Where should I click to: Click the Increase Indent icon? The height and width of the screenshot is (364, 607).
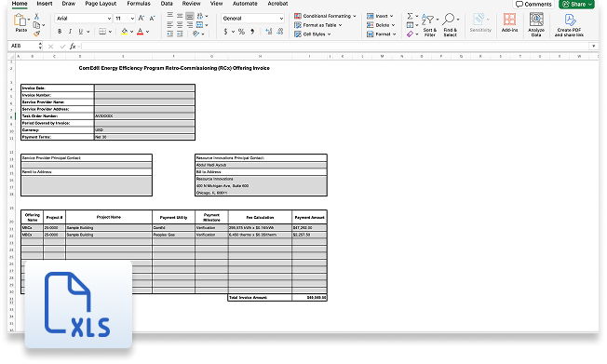coord(180,34)
